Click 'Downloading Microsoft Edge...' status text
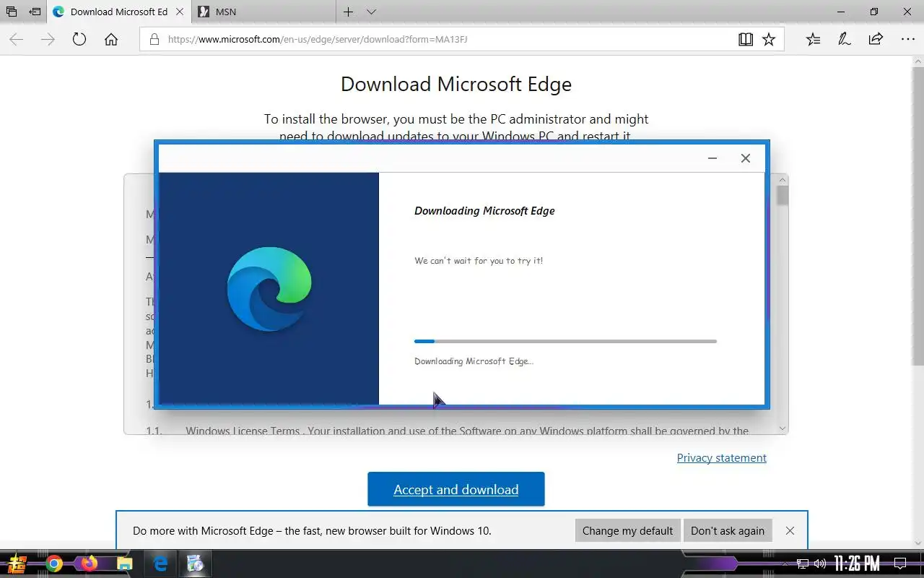 coord(474,361)
